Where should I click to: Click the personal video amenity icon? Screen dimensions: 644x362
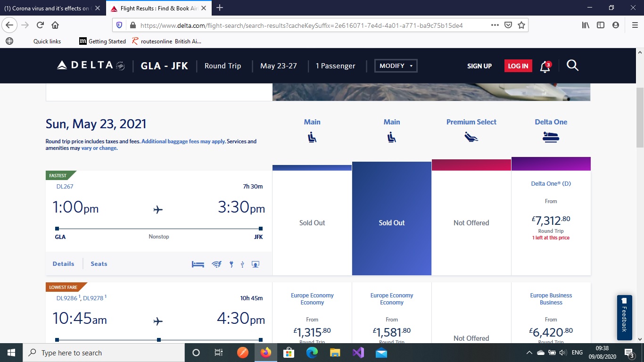coord(256,264)
